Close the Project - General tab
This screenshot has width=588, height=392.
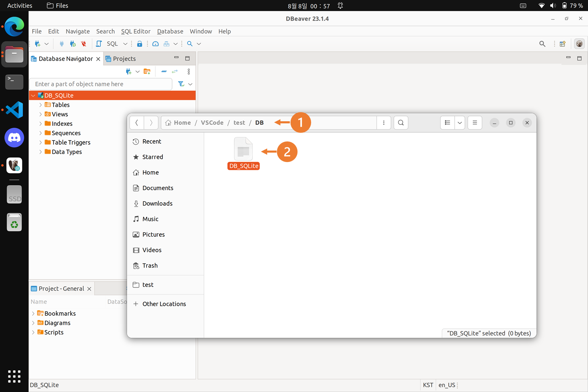(x=89, y=289)
